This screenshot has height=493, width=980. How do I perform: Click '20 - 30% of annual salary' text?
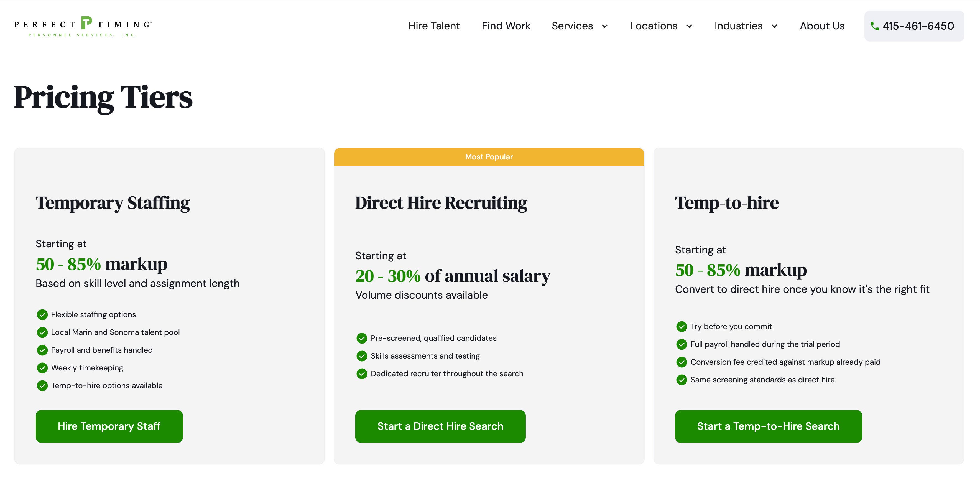click(453, 276)
